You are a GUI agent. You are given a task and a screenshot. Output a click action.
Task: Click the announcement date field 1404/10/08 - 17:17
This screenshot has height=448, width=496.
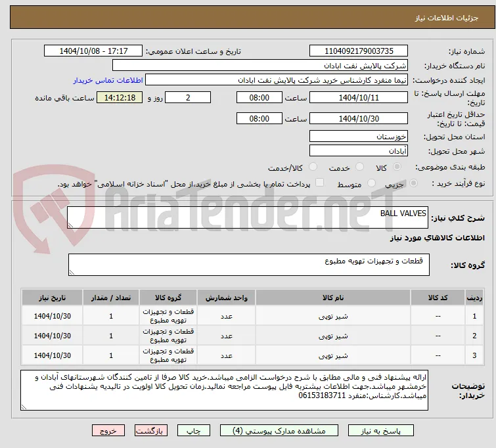93,51
